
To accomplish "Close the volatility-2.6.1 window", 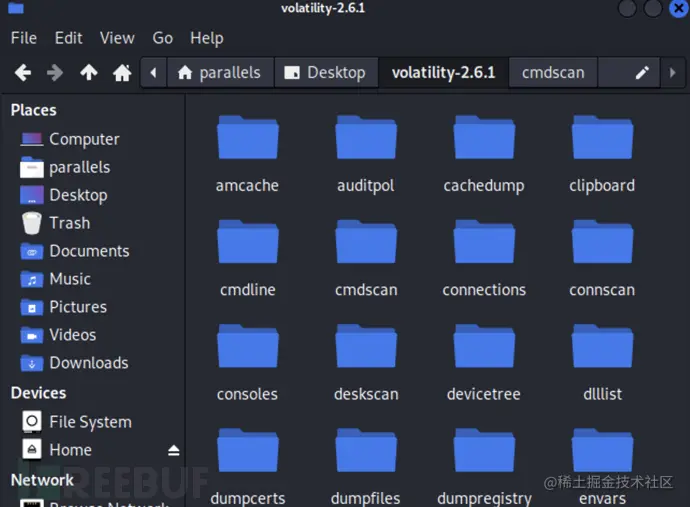I will point(679,8).
